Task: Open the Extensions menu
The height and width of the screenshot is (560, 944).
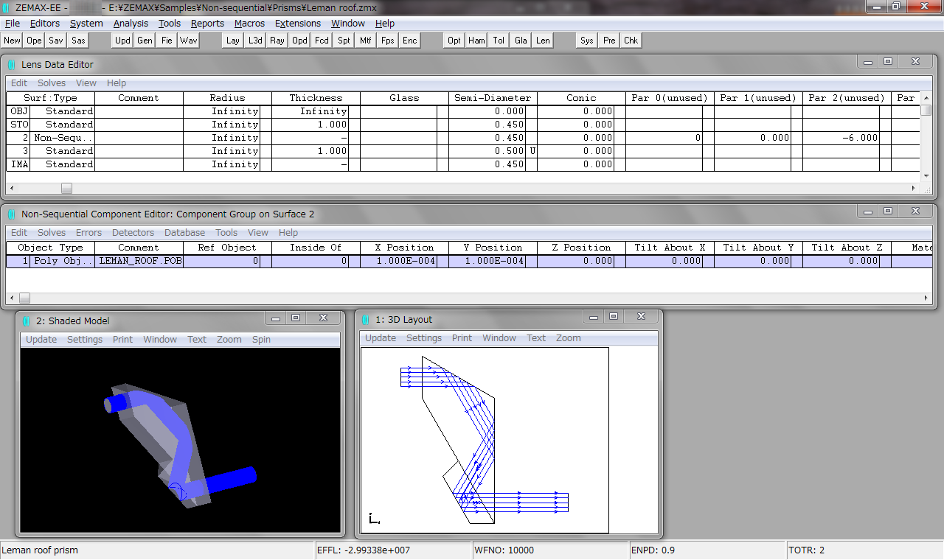Action: coord(298,24)
